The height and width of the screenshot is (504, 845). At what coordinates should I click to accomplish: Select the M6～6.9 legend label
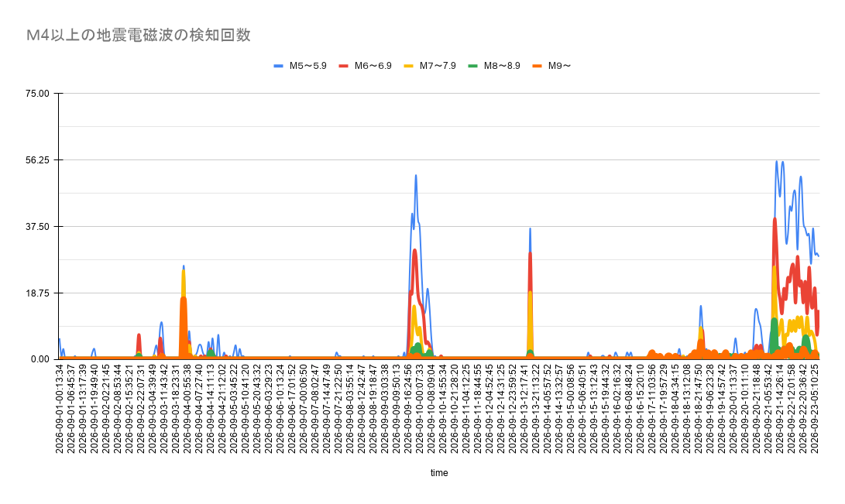[x=373, y=66]
